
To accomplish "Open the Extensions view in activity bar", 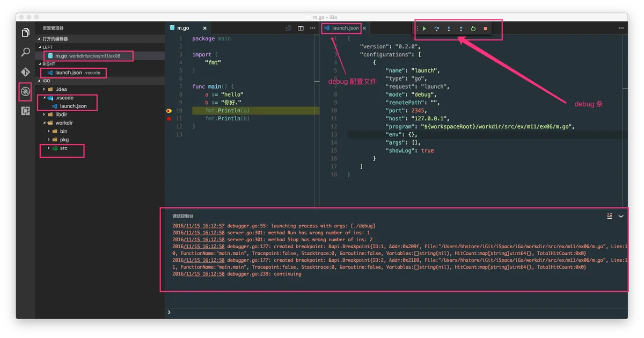I will click(25, 111).
